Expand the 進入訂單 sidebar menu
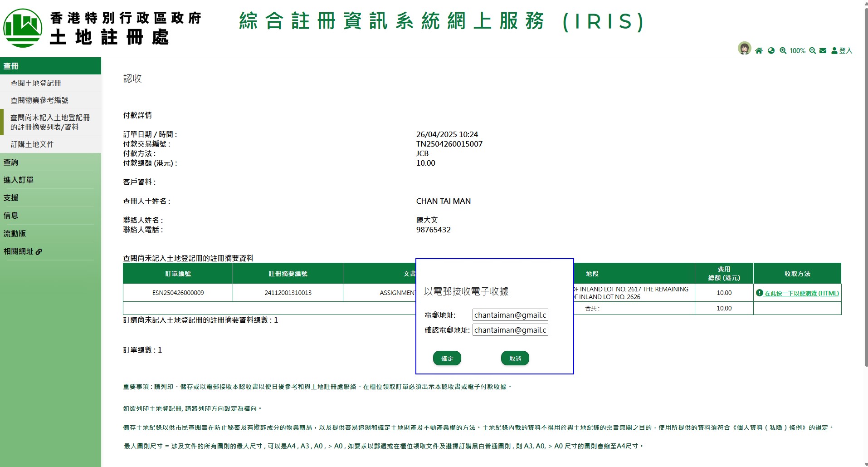 (19, 180)
